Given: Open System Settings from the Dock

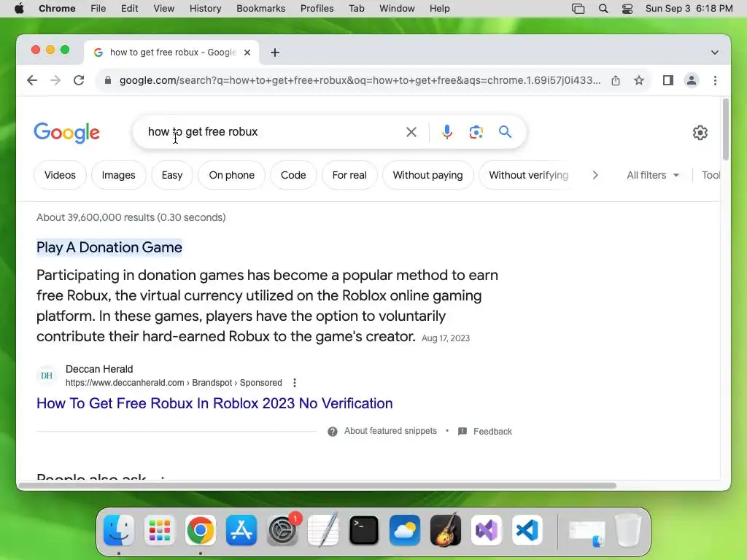Looking at the screenshot, I should pyautogui.click(x=282, y=530).
